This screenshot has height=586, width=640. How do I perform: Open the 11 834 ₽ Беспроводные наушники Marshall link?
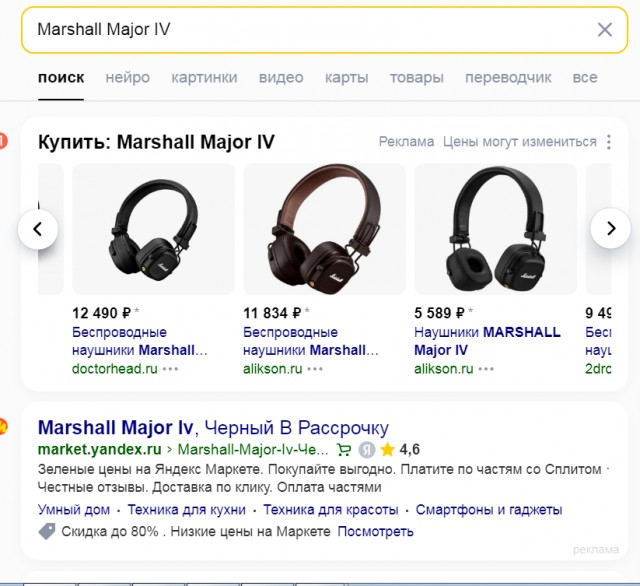[311, 341]
